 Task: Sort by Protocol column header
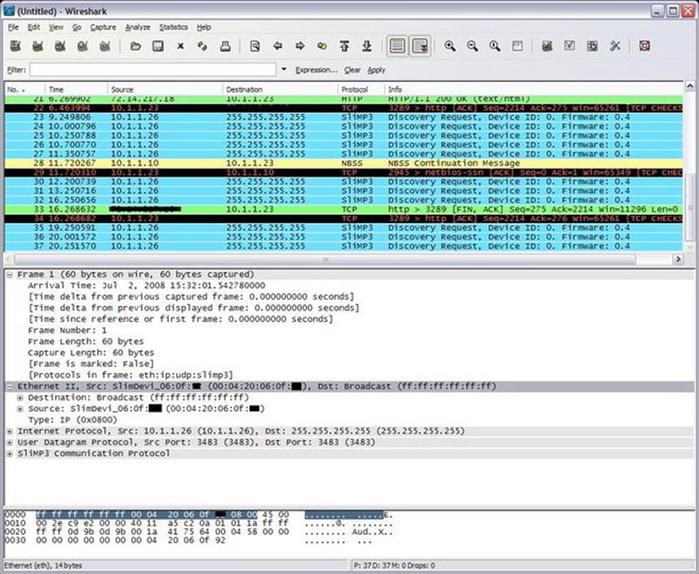361,90
